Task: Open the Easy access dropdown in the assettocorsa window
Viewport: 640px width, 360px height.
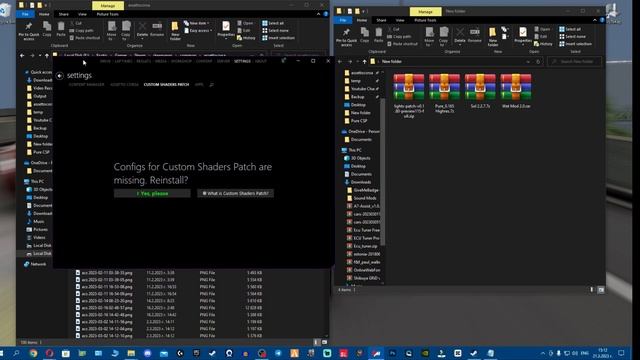Action: tap(198, 31)
